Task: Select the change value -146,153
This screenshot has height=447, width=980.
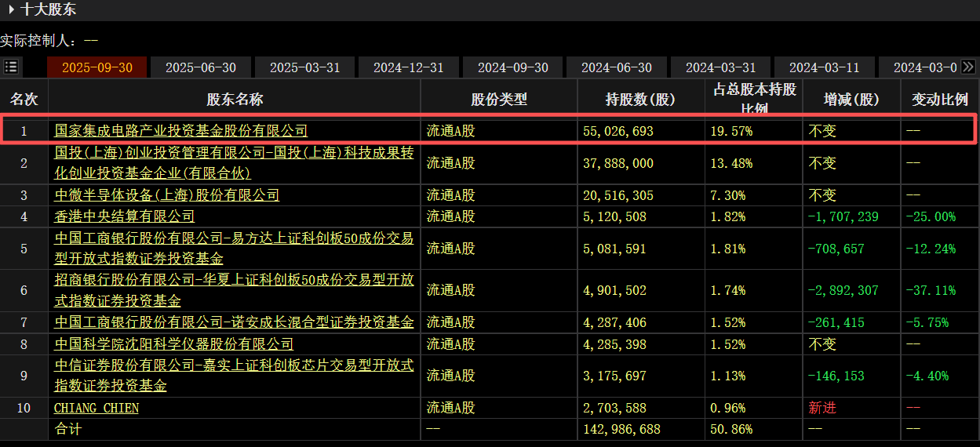Action: (x=836, y=376)
